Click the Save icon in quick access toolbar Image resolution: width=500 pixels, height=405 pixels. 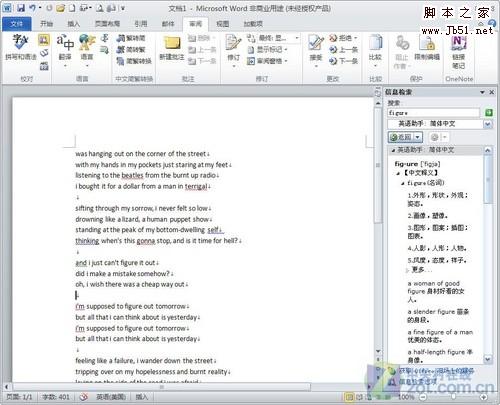click(21, 8)
